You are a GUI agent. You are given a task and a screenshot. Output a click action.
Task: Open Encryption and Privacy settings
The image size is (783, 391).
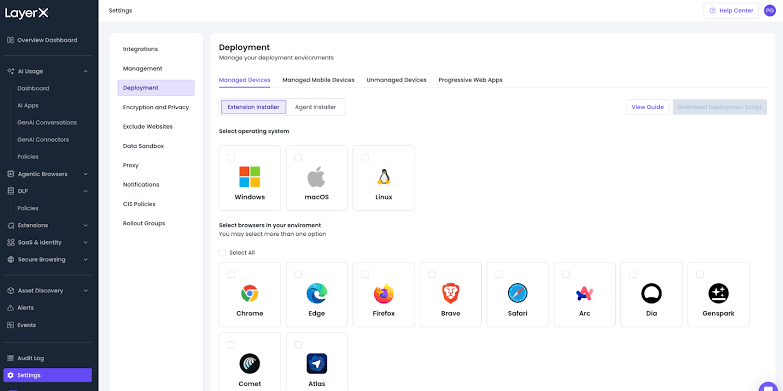tap(156, 107)
